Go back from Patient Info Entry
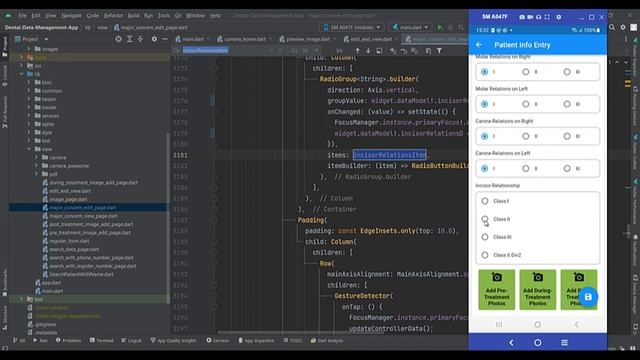The image size is (640, 360). [x=479, y=45]
